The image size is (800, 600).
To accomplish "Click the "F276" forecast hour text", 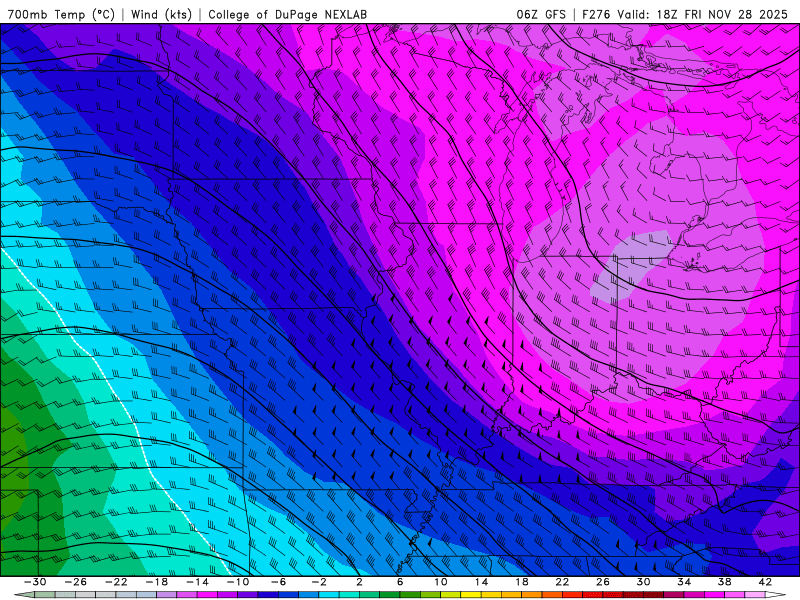I will [596, 14].
